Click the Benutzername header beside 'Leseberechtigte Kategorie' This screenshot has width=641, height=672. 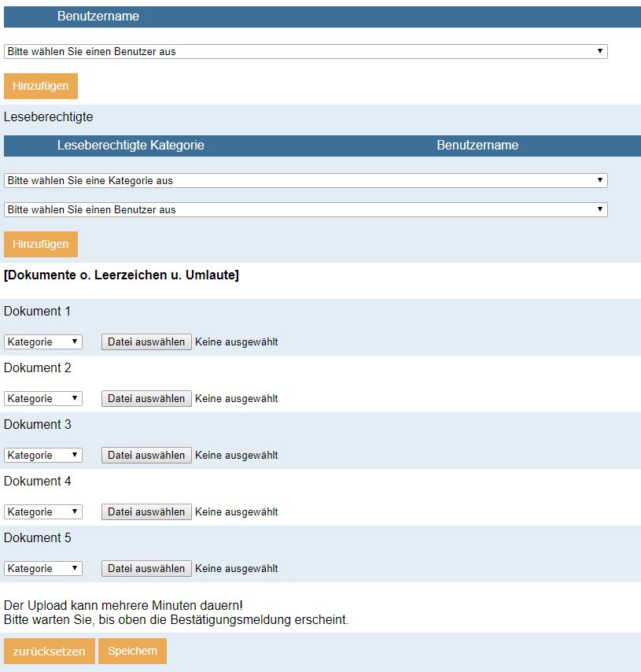click(x=477, y=146)
